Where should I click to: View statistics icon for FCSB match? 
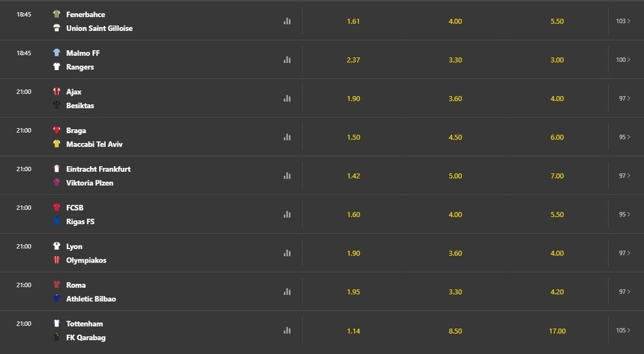[287, 214]
